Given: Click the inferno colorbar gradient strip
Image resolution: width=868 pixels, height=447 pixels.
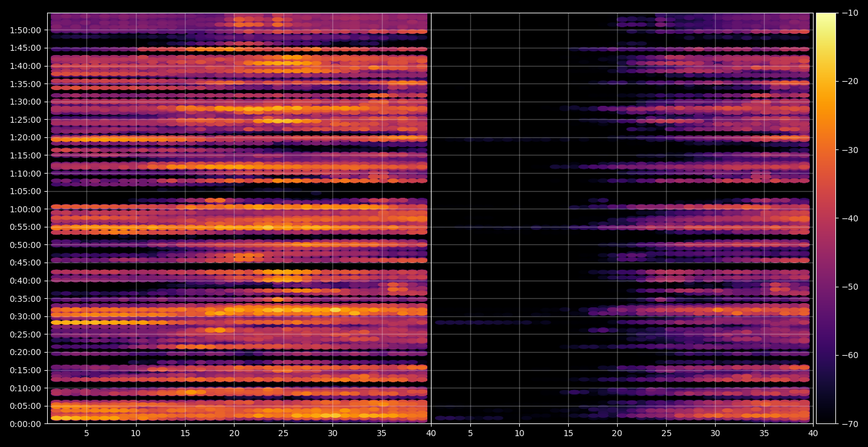Looking at the screenshot, I should [x=826, y=218].
